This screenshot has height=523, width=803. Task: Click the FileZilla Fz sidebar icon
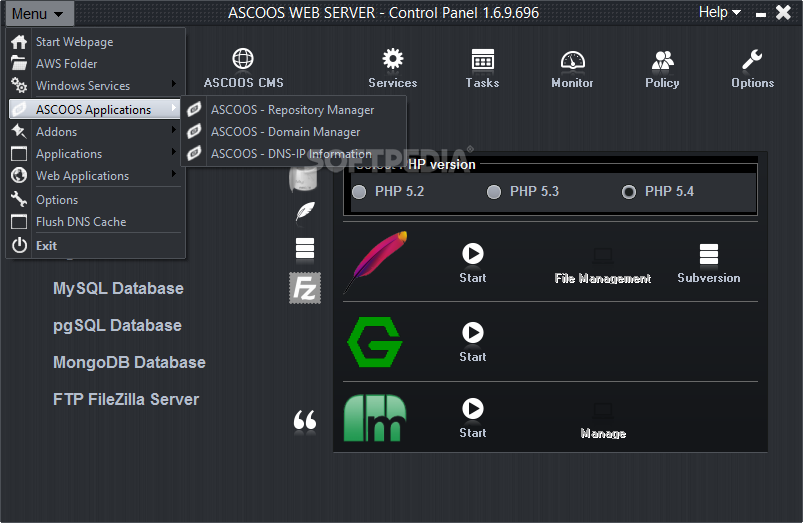[x=305, y=288]
